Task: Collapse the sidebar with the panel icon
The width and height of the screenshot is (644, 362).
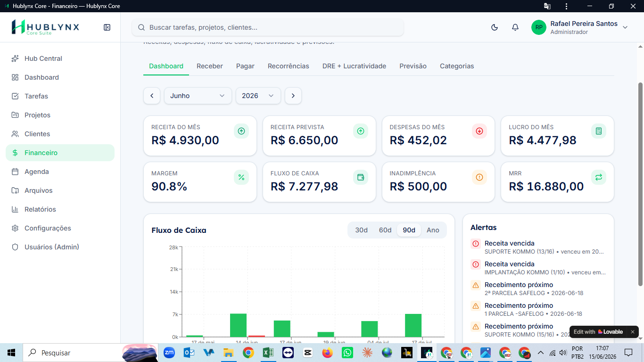Action: pos(107,27)
